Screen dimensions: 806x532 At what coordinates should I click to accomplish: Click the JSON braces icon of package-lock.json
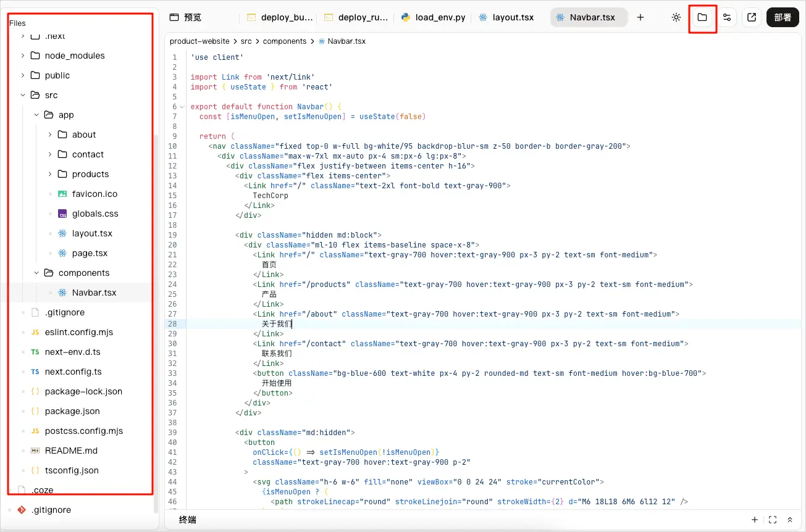click(35, 391)
